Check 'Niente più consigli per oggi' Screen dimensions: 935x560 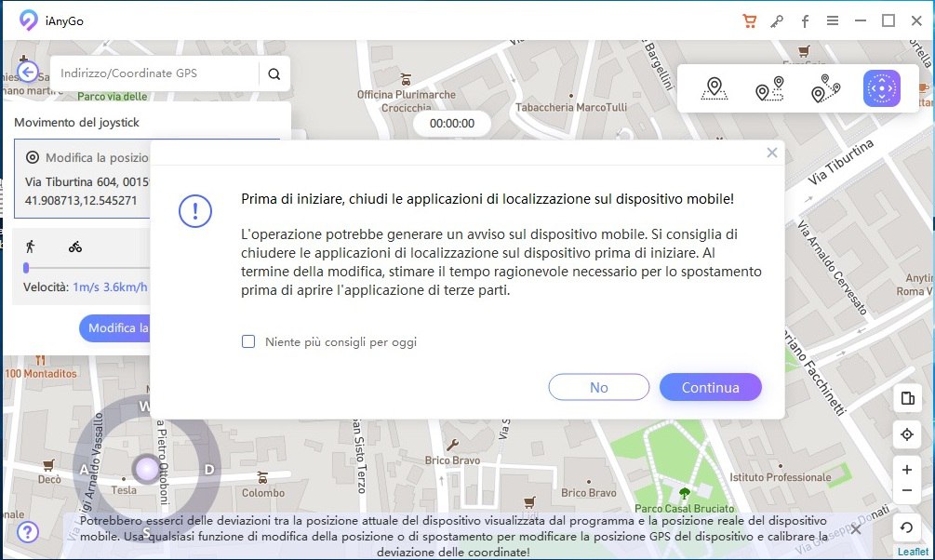point(248,341)
